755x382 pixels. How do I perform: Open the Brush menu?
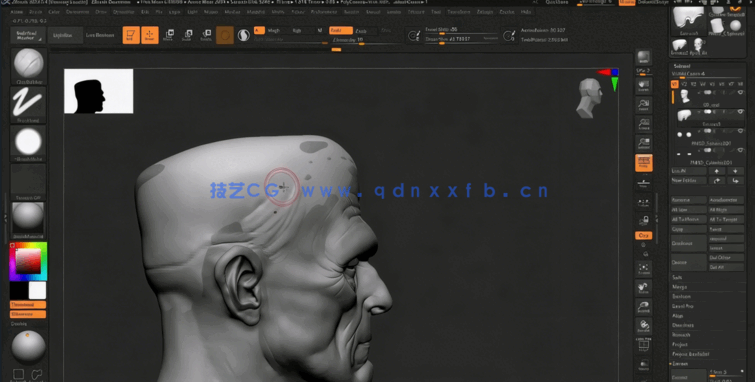[x=36, y=12]
